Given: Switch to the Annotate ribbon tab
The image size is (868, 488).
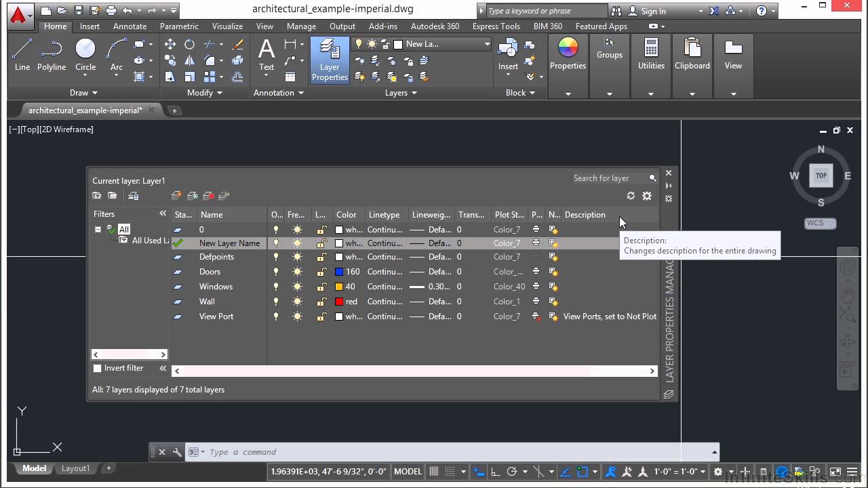Looking at the screenshot, I should pos(130,26).
